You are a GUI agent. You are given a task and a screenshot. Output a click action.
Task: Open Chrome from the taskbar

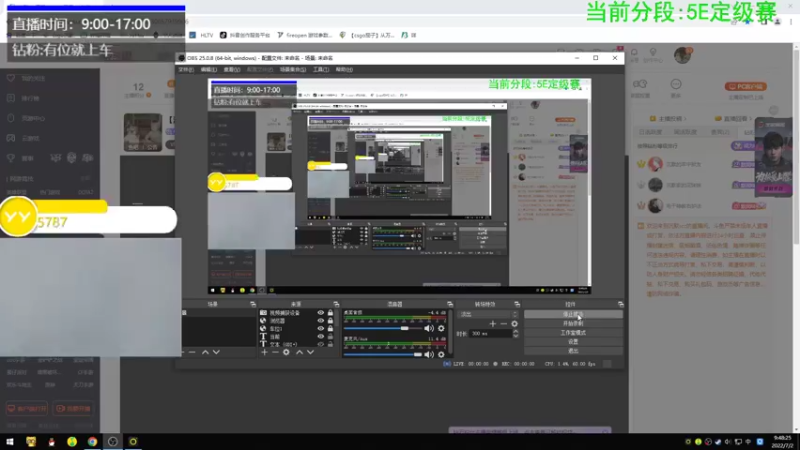pos(92,441)
